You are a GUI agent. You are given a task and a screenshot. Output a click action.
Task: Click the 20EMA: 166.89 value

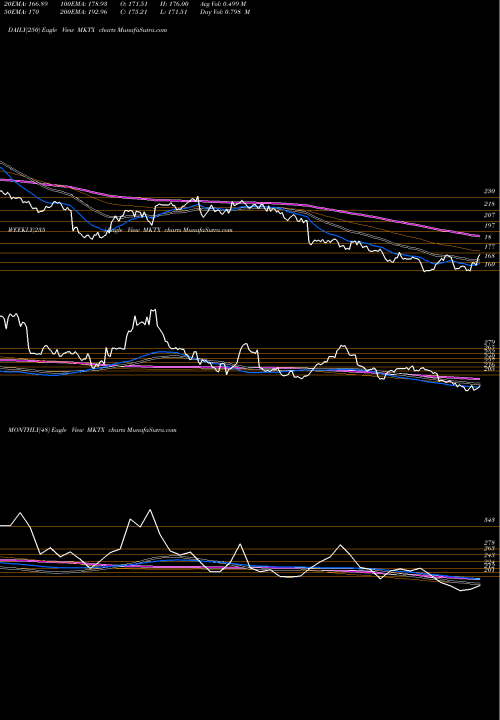tap(24, 4)
